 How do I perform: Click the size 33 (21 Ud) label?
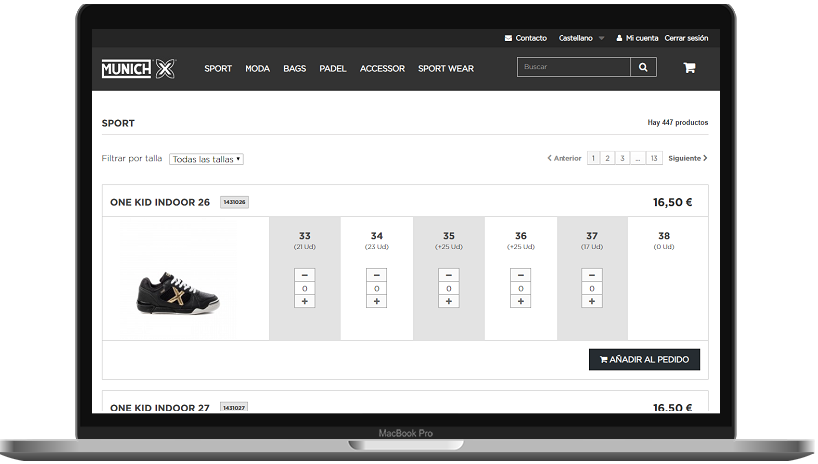coord(305,241)
